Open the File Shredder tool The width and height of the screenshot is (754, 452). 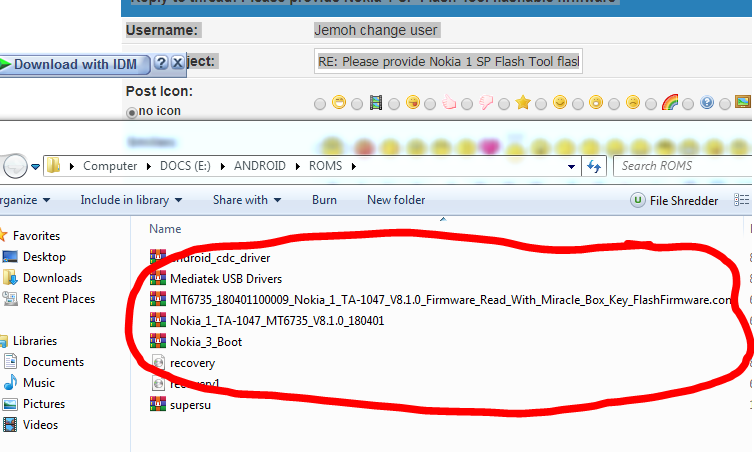pyautogui.click(x=674, y=201)
